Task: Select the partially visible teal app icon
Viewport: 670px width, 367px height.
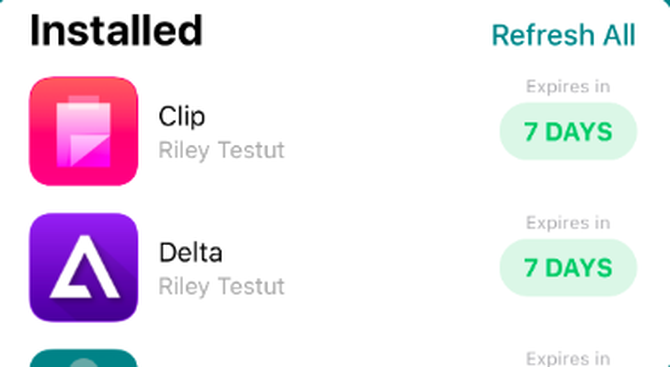Action: click(x=84, y=358)
